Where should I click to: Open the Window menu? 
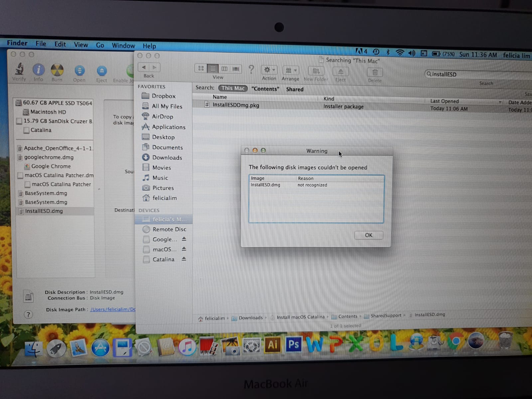click(123, 46)
